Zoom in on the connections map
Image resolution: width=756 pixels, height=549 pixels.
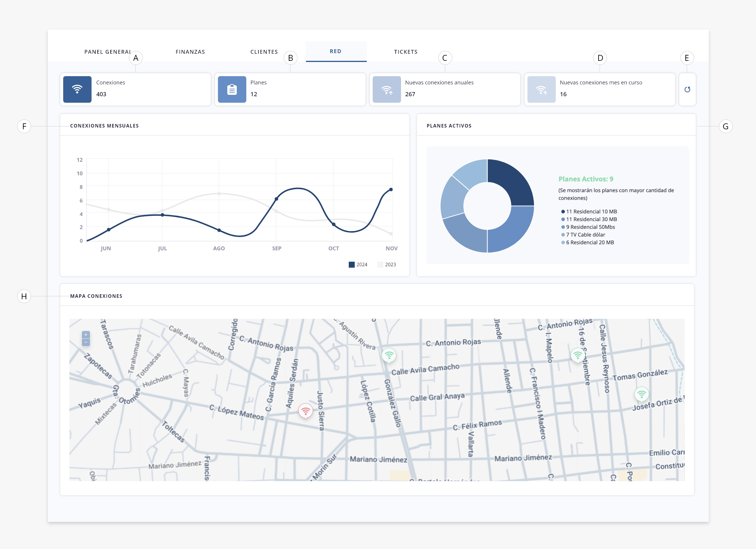86,335
